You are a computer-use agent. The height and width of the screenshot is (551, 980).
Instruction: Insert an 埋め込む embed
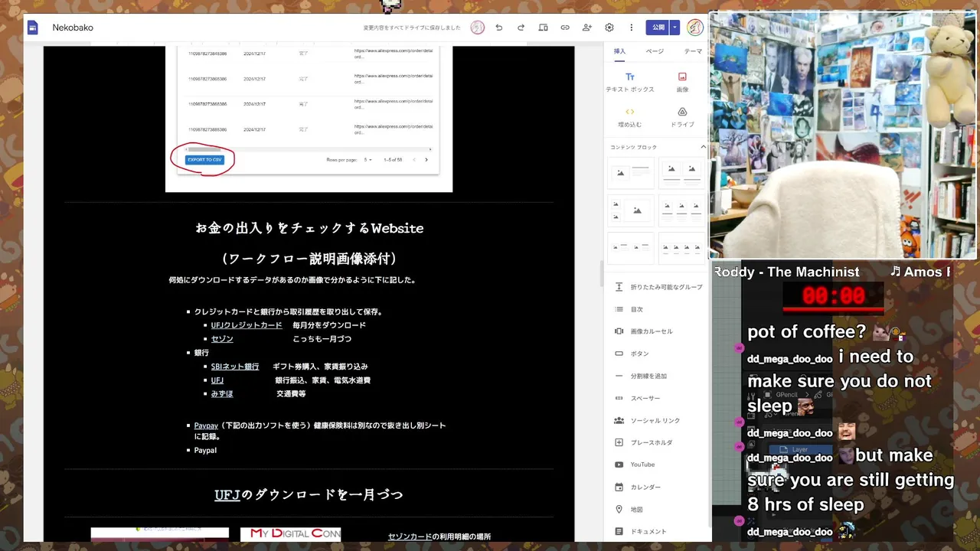630,117
